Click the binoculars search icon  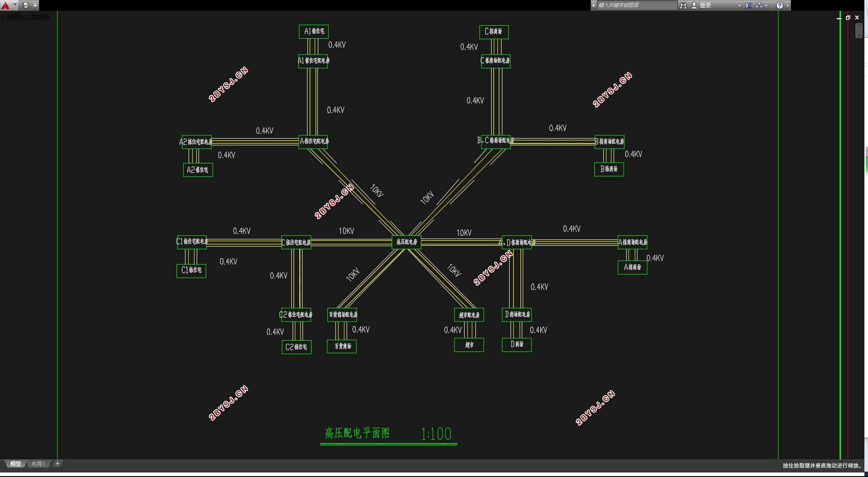click(x=683, y=5)
